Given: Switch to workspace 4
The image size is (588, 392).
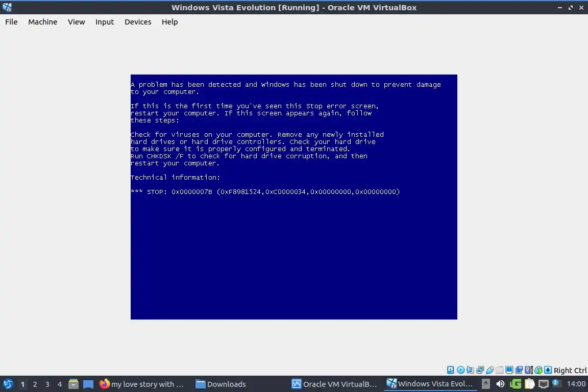Looking at the screenshot, I should coord(60,384).
